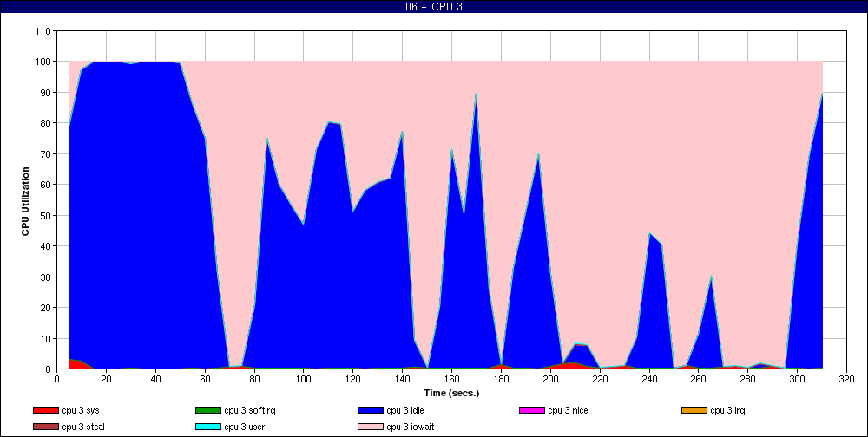Select the 'cpu 3 sys' legend label

pyautogui.click(x=81, y=410)
